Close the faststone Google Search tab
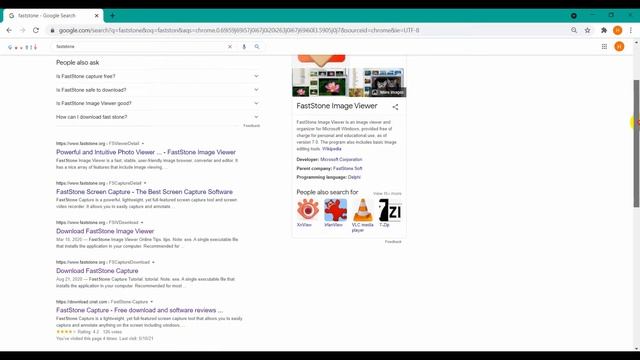 [x=97, y=16]
